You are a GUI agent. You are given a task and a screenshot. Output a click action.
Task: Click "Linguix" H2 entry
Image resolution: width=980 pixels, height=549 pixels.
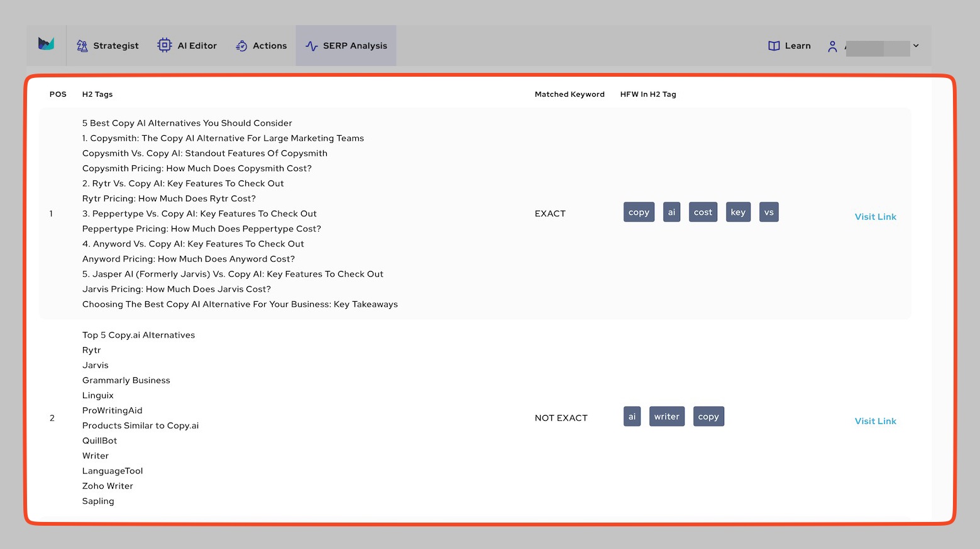tap(98, 396)
